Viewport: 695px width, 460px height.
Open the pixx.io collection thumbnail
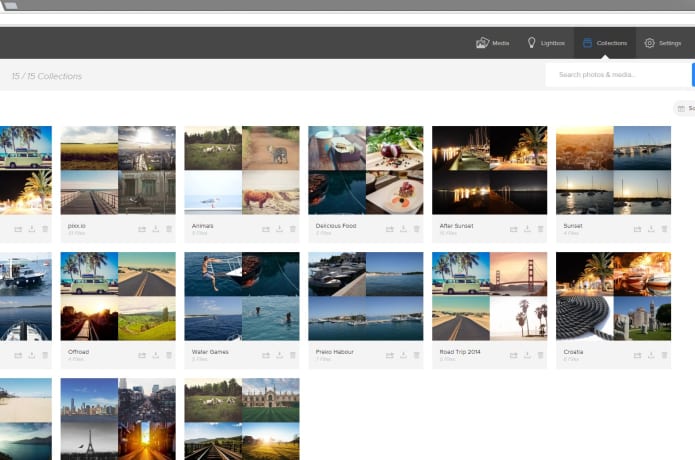[x=118, y=170]
